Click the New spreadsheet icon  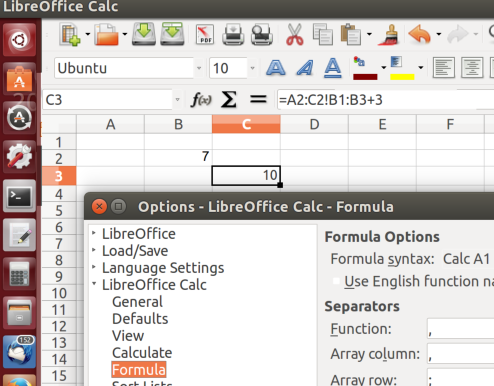[x=70, y=34]
